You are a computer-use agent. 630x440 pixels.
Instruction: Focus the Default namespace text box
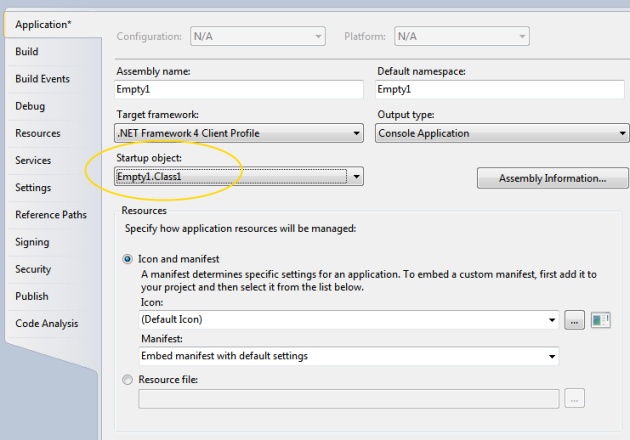[x=500, y=89]
